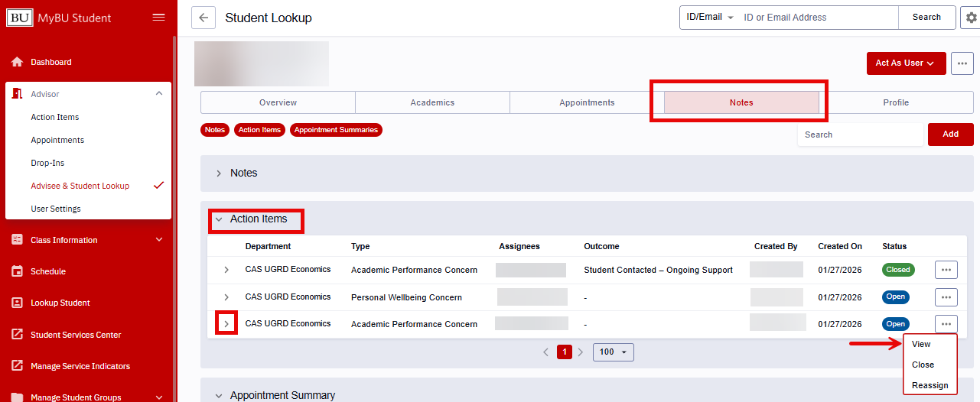The image size is (980, 402).
Task: Click the back arrow button
Action: (x=203, y=18)
